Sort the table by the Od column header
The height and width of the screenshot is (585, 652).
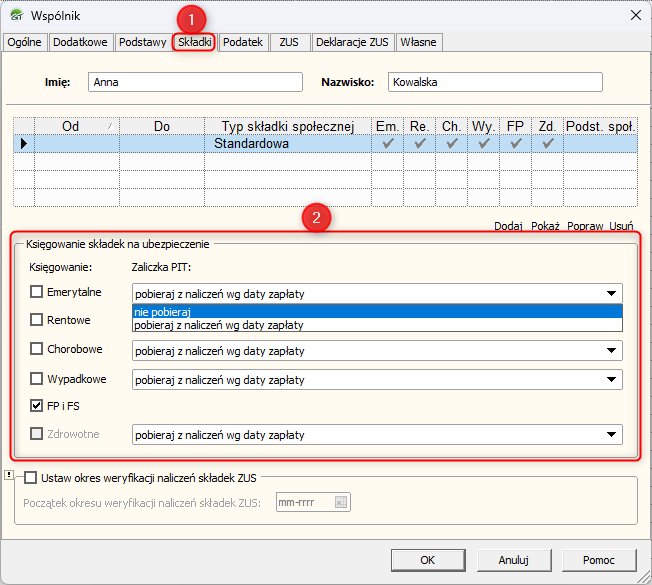coord(71,126)
